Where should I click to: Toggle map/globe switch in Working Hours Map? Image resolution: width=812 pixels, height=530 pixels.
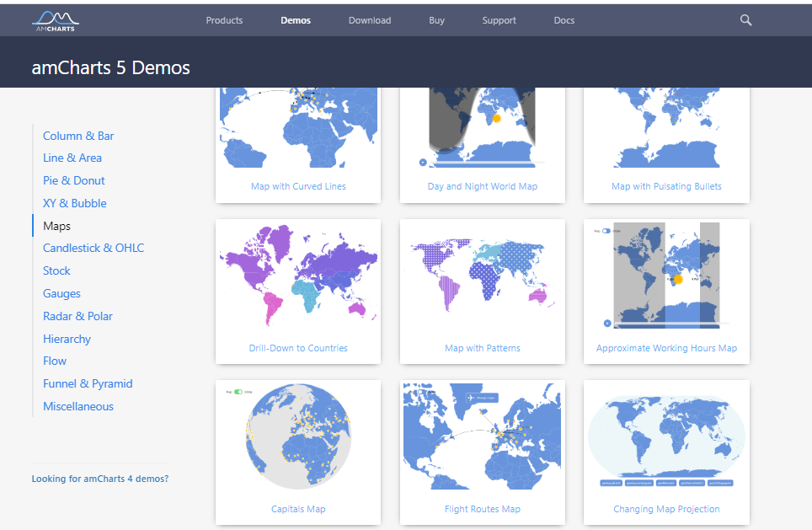tap(606, 231)
